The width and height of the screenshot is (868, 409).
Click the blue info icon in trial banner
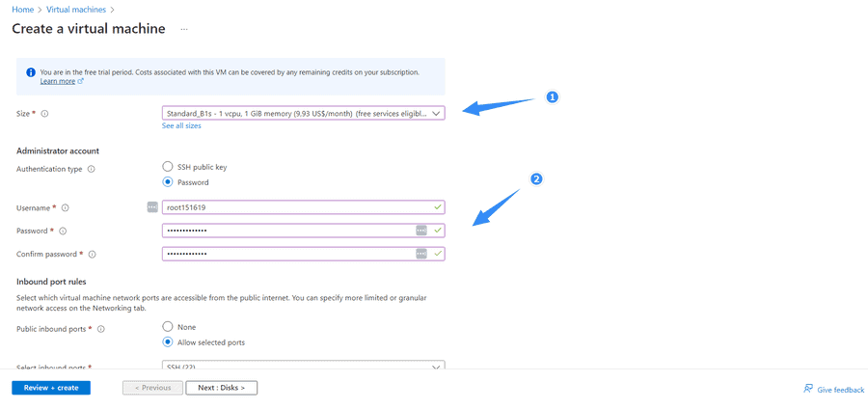point(31,72)
